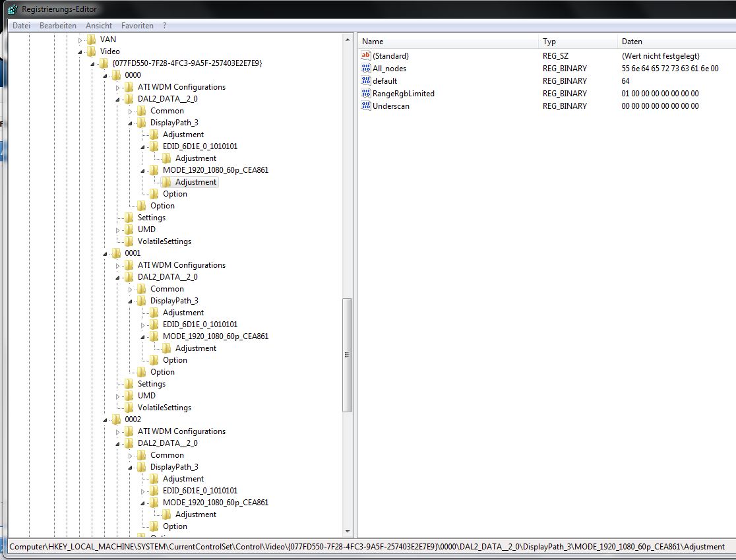Click the registry path in status bar
The height and width of the screenshot is (560, 736).
pyautogui.click(x=367, y=546)
